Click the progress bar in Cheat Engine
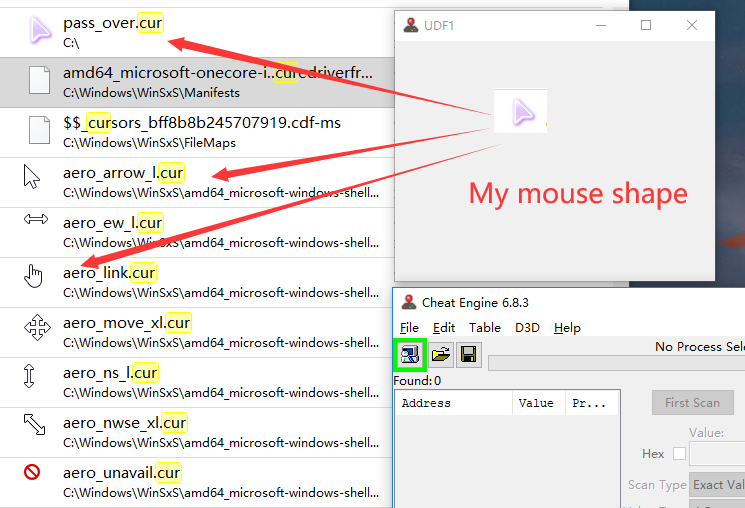Screen dimensions: 745x508 617,363
